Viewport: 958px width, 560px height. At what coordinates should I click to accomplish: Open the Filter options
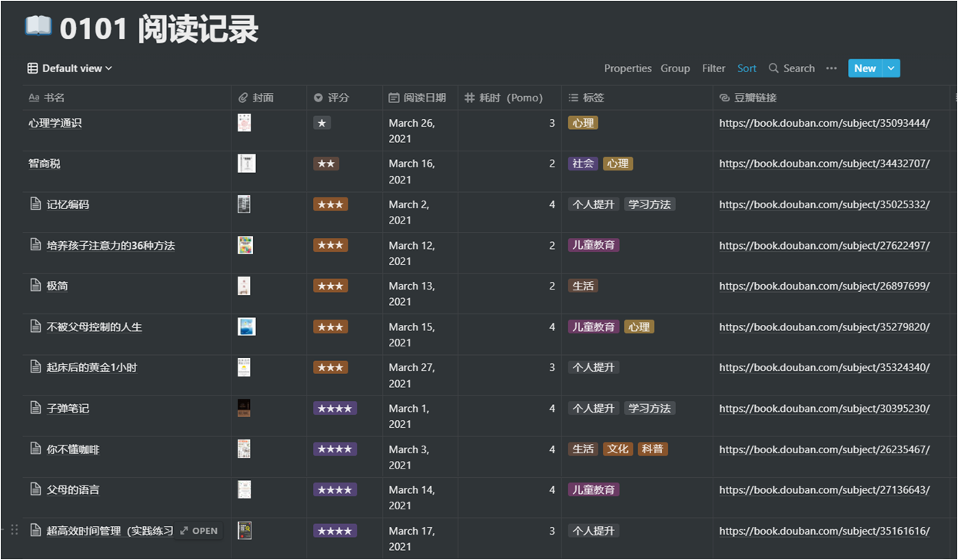pyautogui.click(x=714, y=68)
